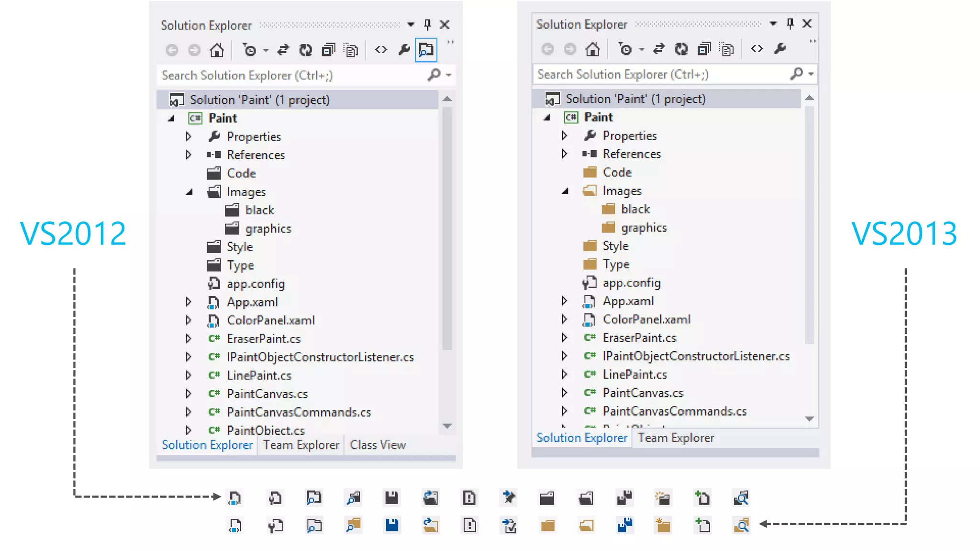Click VS2012 vertical scrollbar thumb
This screenshot has width=980, height=551.
tap(447, 229)
